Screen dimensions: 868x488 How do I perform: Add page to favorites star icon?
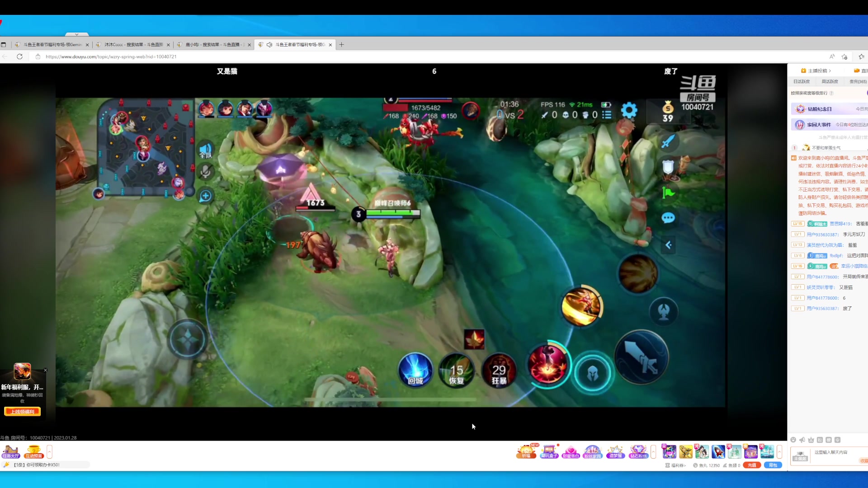844,56
